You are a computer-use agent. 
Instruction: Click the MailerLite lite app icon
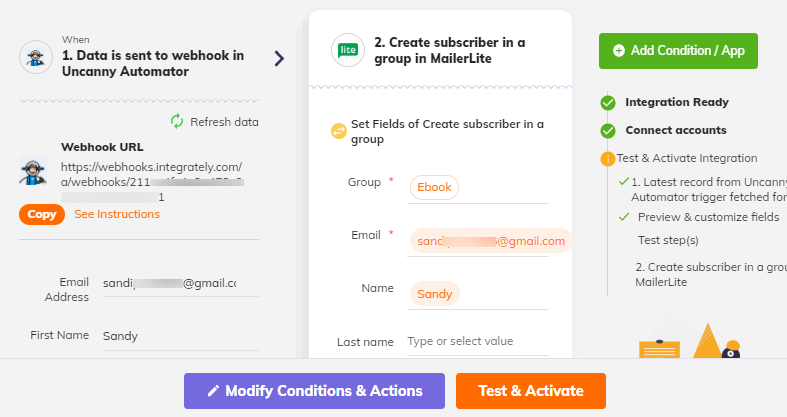click(348, 50)
